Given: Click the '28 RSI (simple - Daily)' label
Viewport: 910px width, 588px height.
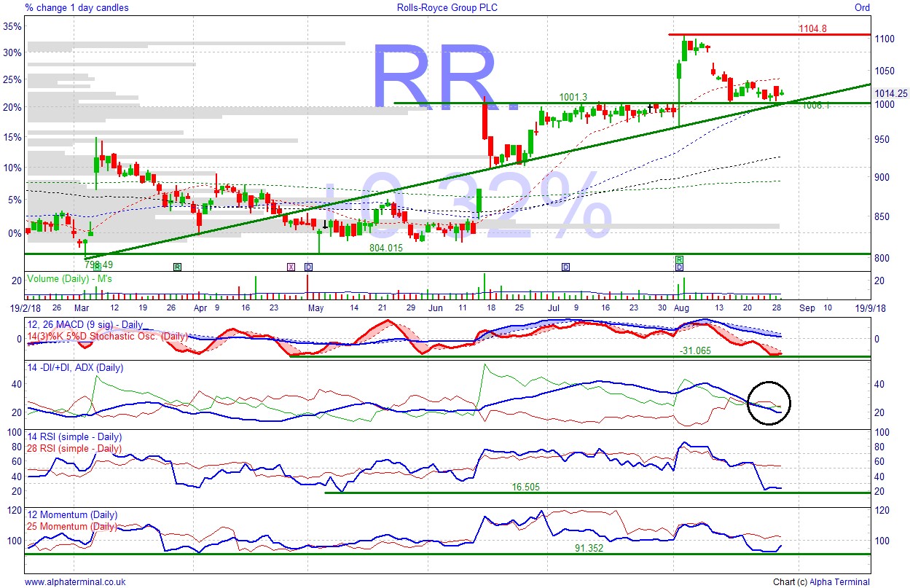Looking at the screenshot, I should 74,448.
